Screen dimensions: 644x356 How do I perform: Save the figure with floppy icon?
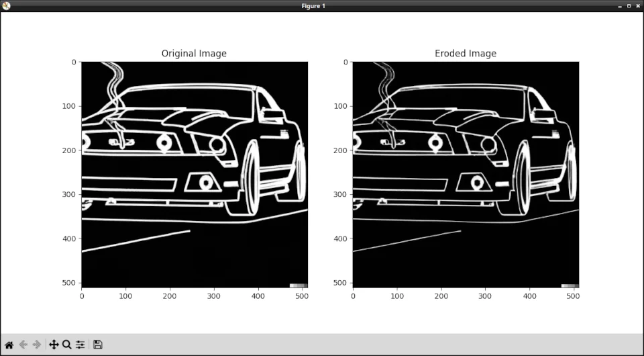(x=98, y=345)
